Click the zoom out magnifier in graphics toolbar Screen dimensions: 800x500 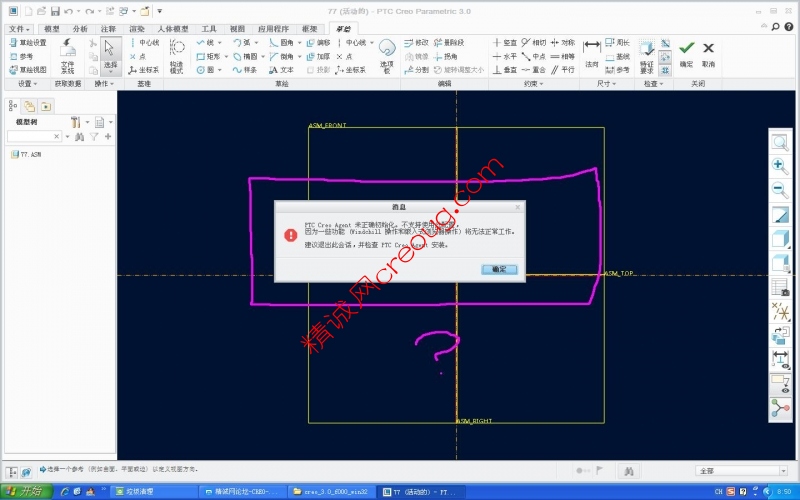pyautogui.click(x=780, y=190)
